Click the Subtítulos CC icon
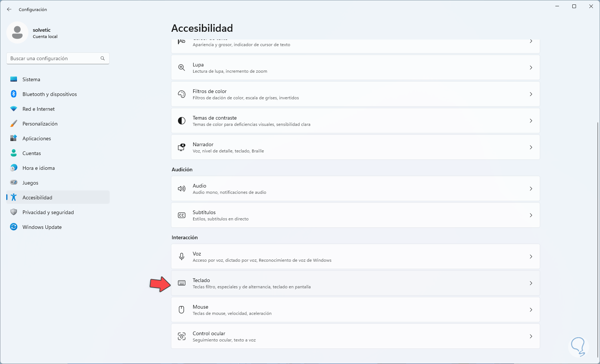The height and width of the screenshot is (364, 600). (182, 215)
